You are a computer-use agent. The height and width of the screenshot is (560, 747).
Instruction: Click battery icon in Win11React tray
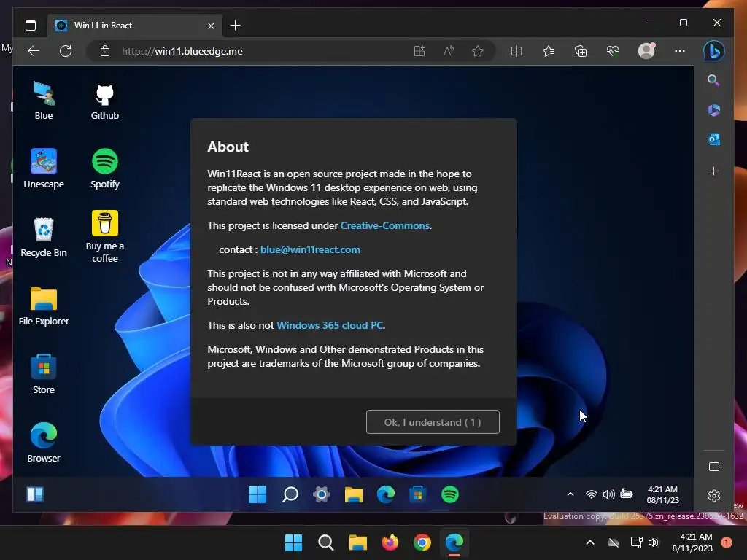coord(627,494)
